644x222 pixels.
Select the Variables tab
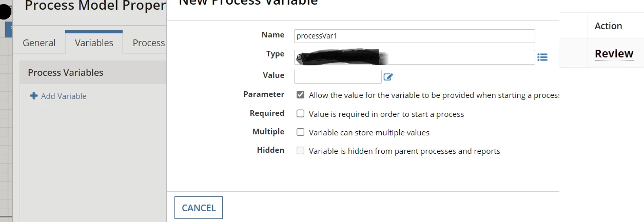tap(94, 43)
